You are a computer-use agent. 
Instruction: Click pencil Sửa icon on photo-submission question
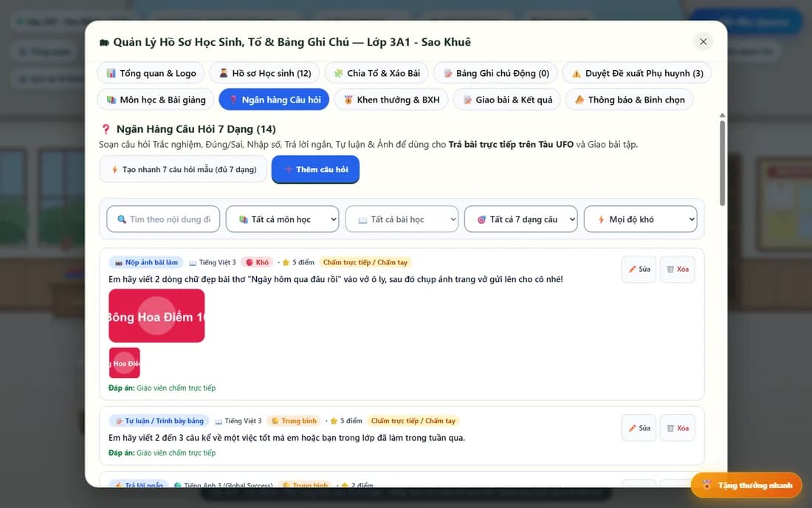click(x=633, y=270)
